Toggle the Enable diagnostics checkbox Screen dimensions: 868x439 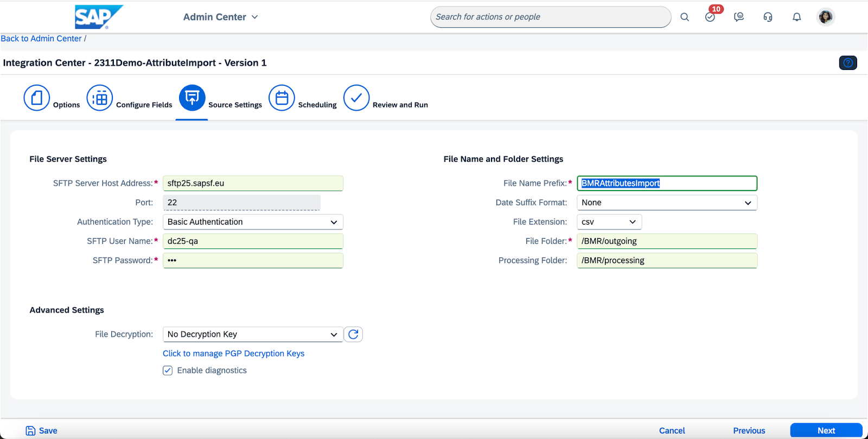(168, 371)
